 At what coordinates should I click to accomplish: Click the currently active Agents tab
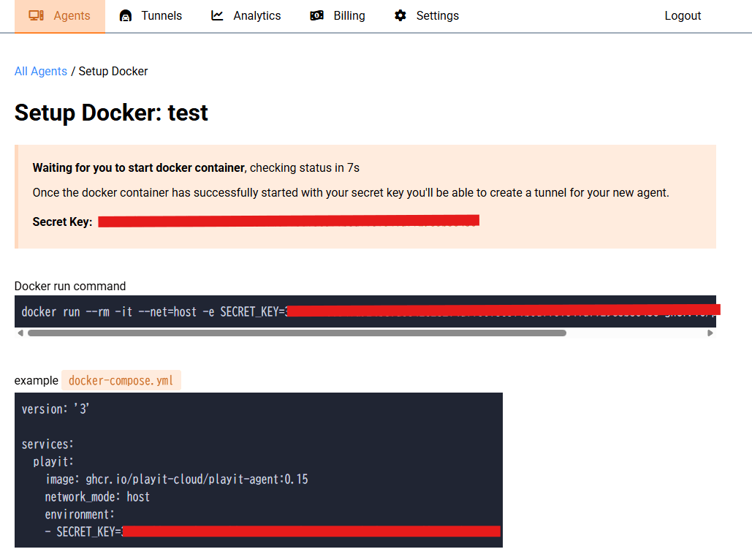tap(60, 15)
